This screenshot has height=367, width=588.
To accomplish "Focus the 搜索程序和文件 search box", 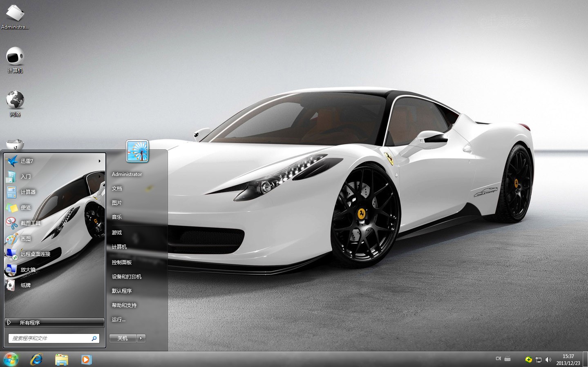I will coord(54,338).
